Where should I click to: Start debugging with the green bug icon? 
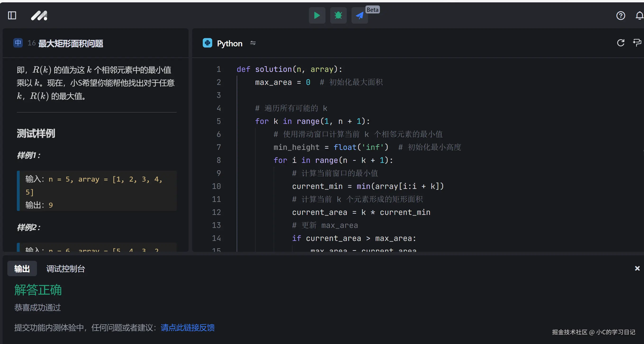click(338, 15)
